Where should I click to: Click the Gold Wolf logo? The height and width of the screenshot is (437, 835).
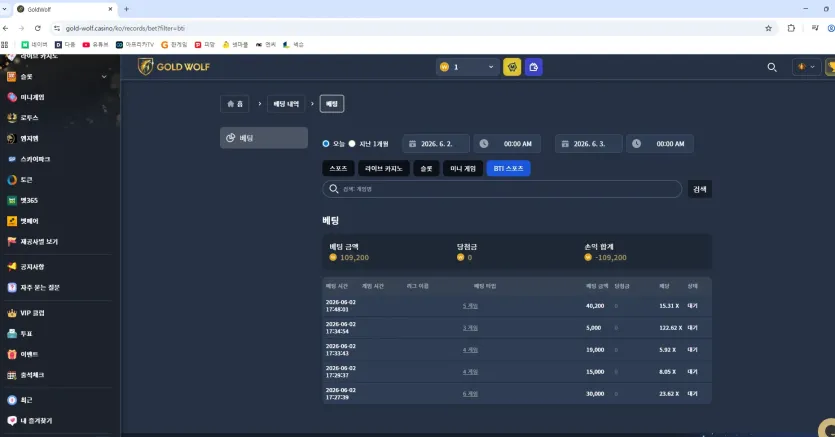tap(174, 67)
